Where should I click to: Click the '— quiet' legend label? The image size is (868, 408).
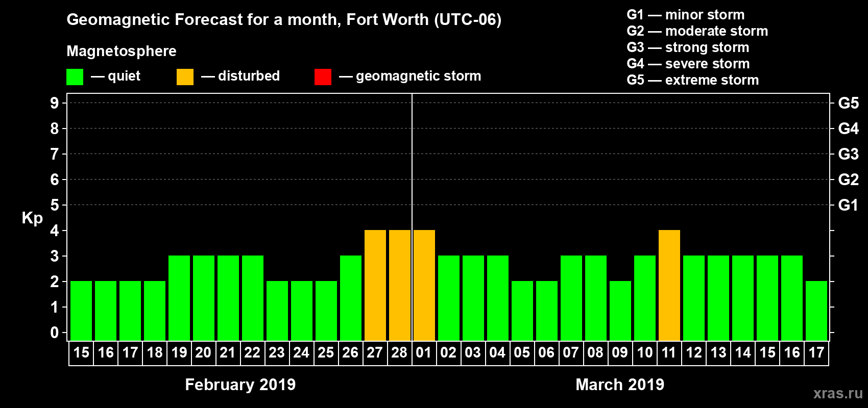[x=115, y=76]
